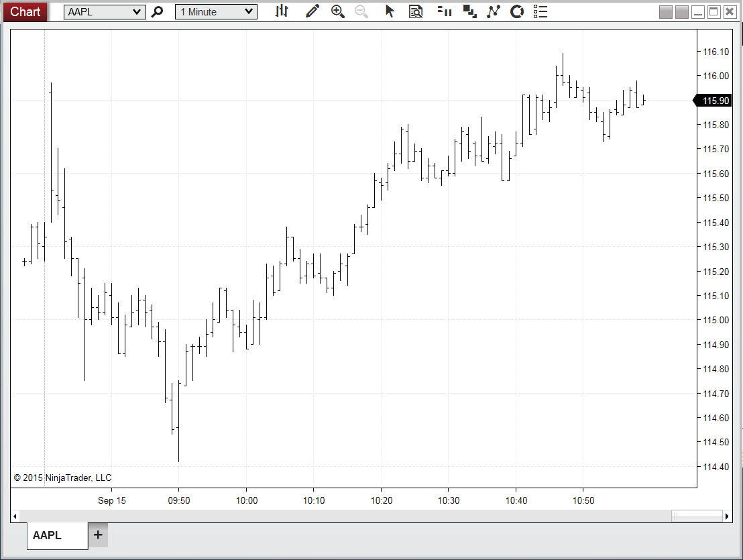
Task: Click the 10:50 time axis label
Action: click(x=583, y=501)
